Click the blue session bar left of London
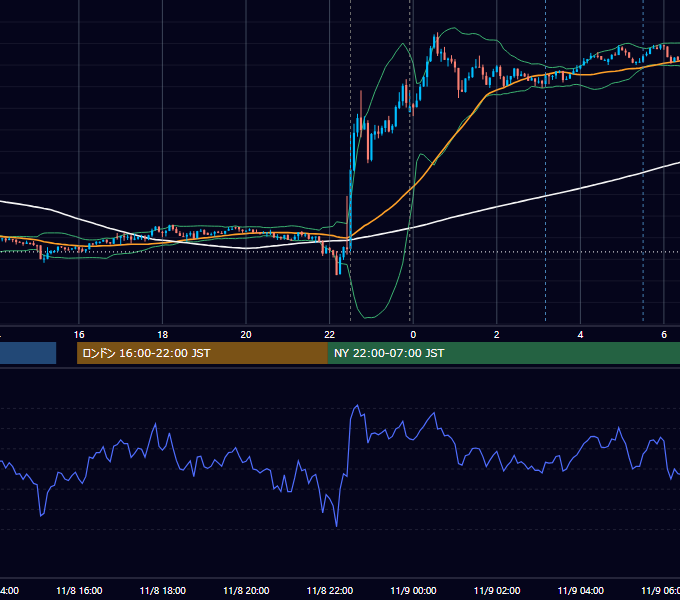This screenshot has height=600, width=680. (x=28, y=353)
